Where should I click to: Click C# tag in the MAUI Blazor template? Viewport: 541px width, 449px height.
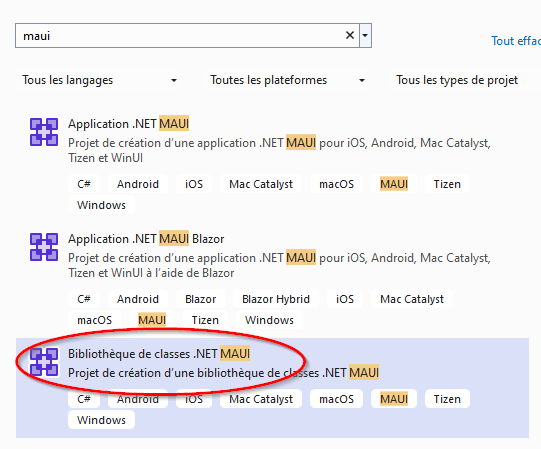coord(84,299)
